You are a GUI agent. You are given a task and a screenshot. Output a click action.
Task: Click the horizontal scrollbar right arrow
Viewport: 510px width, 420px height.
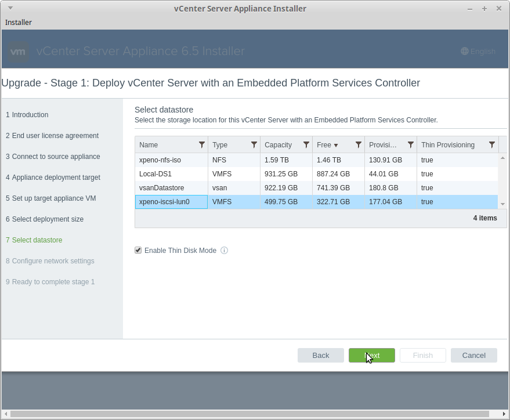[504, 414]
